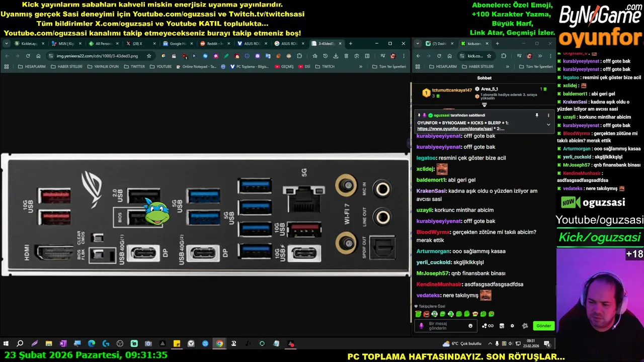
Task: Expand leaderboard handle below Area_5_1
Action: click(485, 105)
